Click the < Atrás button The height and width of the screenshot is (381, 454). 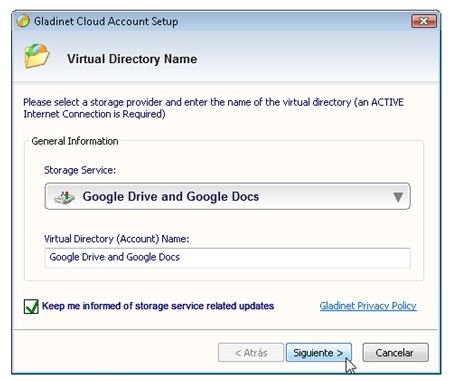[x=251, y=353]
